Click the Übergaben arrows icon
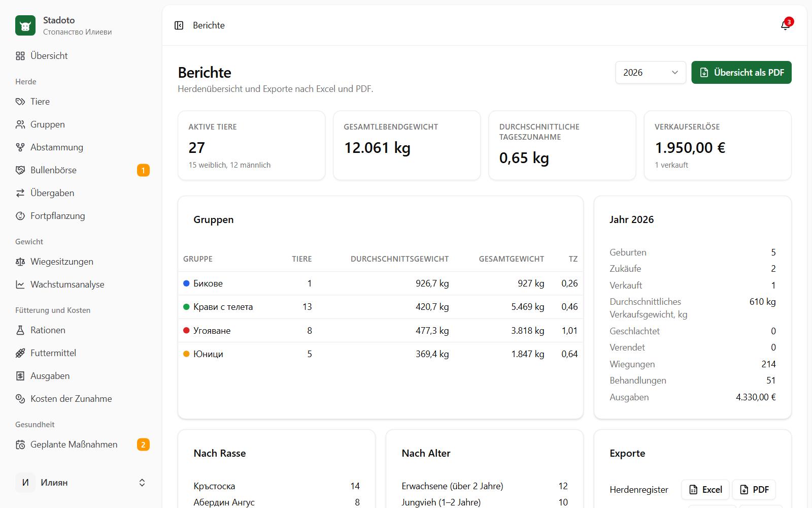The image size is (812, 508). tap(20, 193)
